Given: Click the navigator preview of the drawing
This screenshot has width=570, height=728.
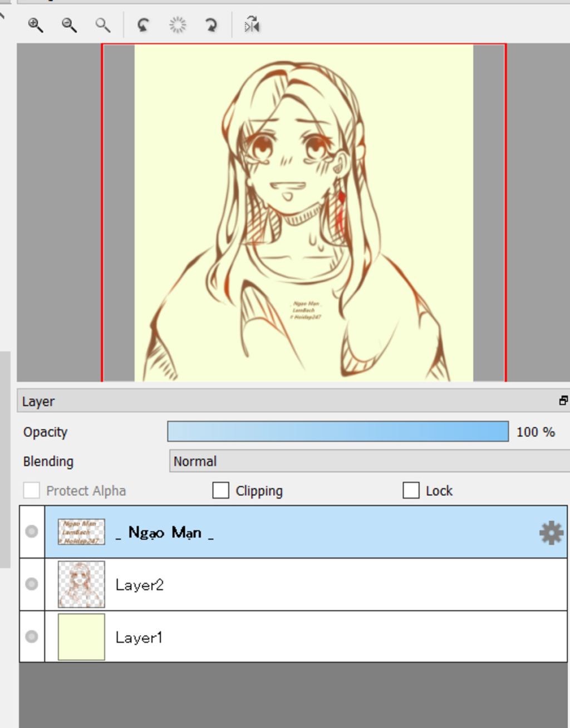Looking at the screenshot, I should pyautogui.click(x=304, y=213).
